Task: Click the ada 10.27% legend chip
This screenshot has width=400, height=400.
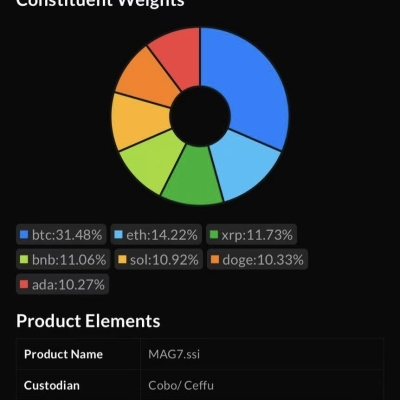Action: coord(62,284)
